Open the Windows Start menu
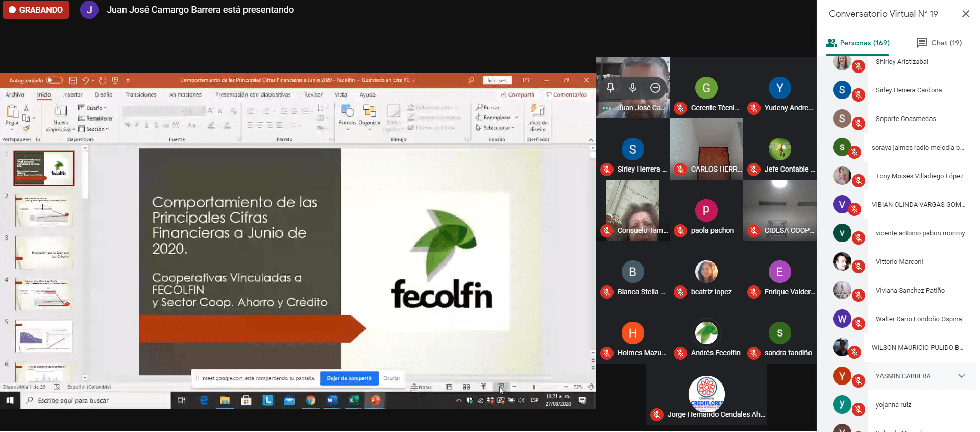This screenshot has width=980, height=432. [10, 401]
